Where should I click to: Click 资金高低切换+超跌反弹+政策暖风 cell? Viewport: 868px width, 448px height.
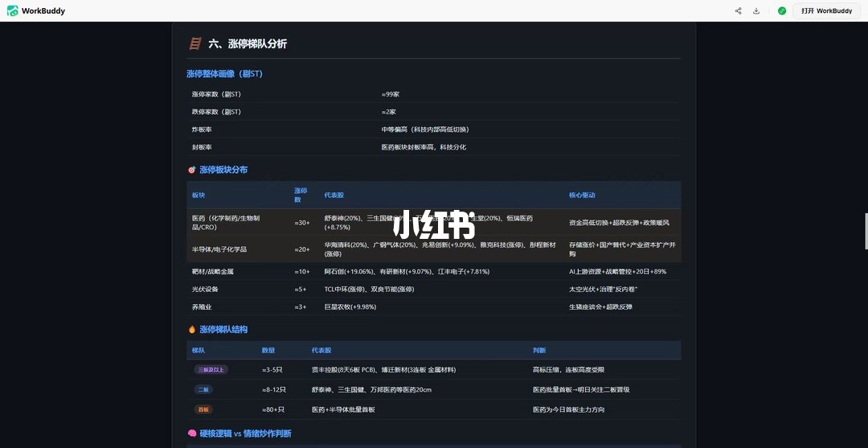[619, 223]
